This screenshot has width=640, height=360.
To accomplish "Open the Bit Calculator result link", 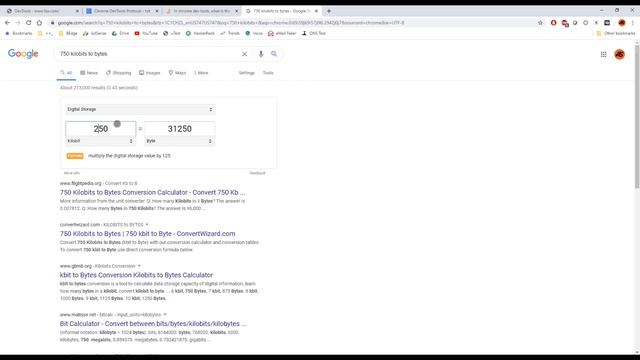I will point(153,324).
